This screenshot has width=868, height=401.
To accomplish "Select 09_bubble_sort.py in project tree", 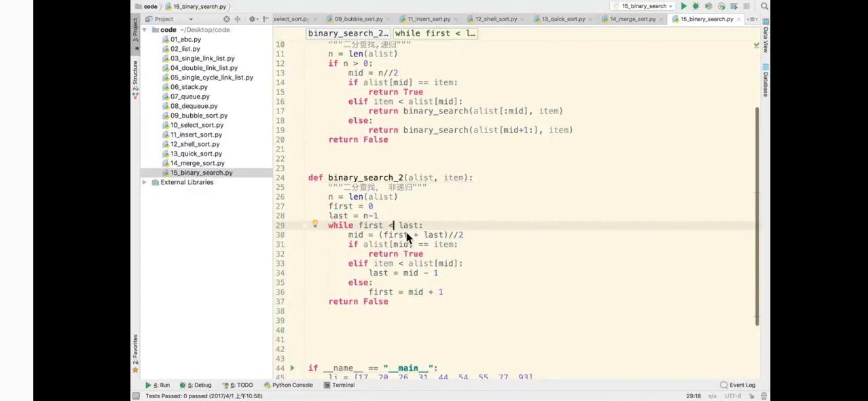I will 198,116.
